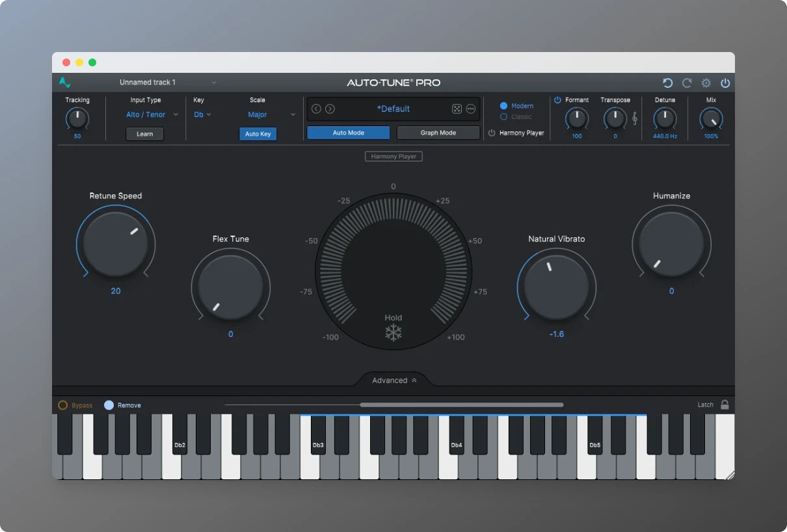Toggle the Latch lock icon
This screenshot has height=532, width=787.
725,405
